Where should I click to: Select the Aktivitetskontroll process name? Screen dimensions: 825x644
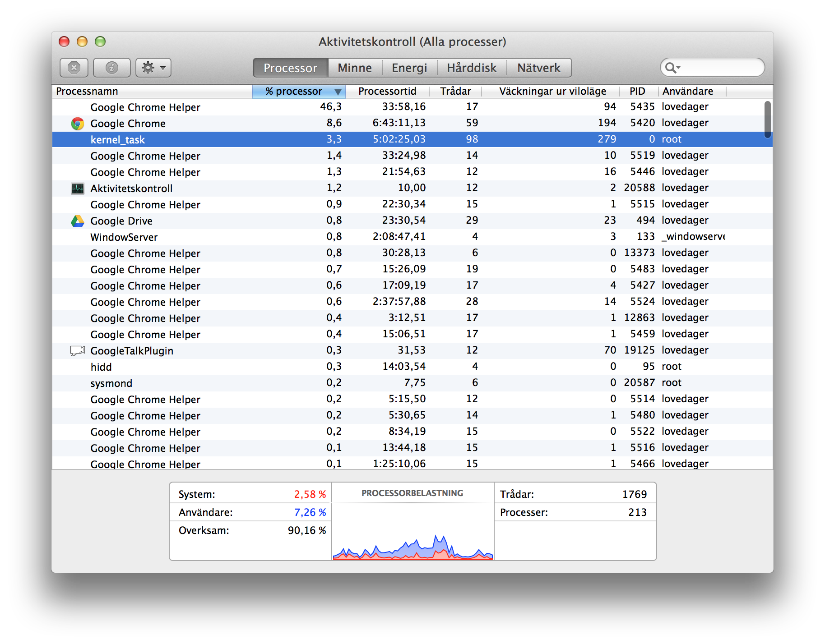131,189
